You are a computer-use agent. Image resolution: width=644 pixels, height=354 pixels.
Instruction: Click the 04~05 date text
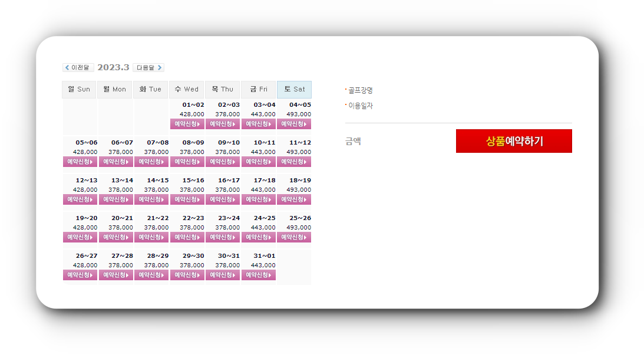(300, 105)
